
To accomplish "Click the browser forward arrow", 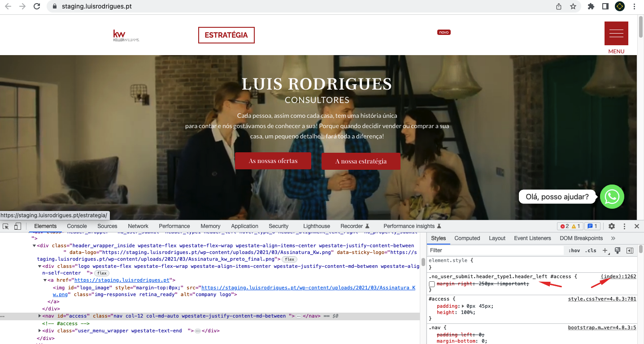I will click(x=22, y=6).
